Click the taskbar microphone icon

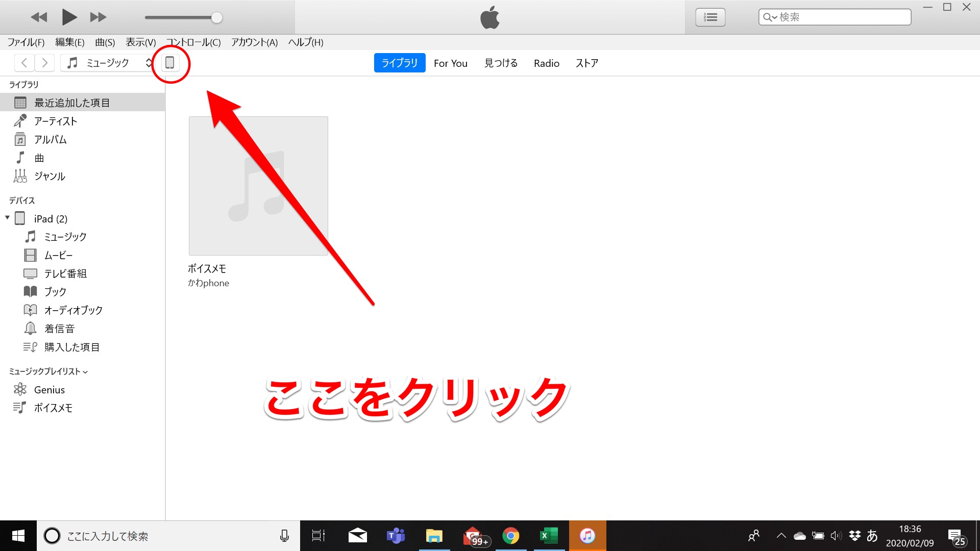click(x=285, y=536)
